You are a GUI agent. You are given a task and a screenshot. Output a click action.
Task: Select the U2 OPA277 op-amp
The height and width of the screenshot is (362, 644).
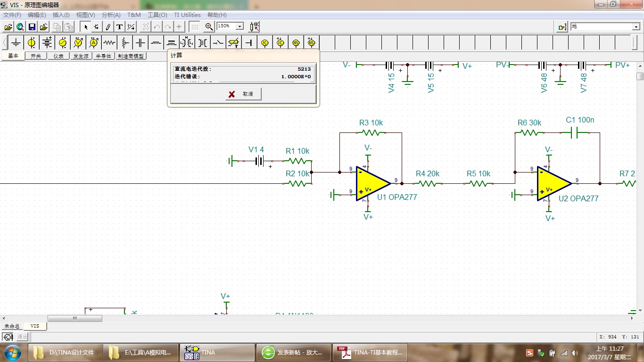coord(554,183)
